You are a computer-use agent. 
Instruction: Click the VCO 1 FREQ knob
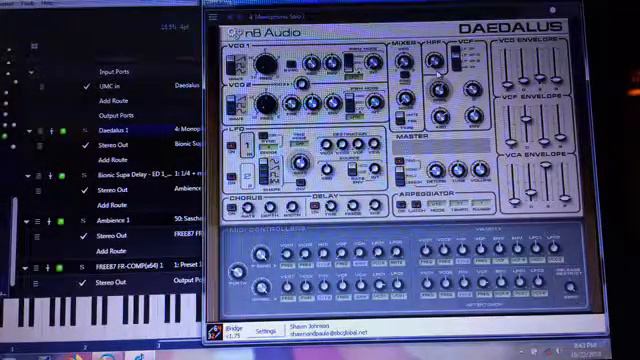click(x=266, y=64)
